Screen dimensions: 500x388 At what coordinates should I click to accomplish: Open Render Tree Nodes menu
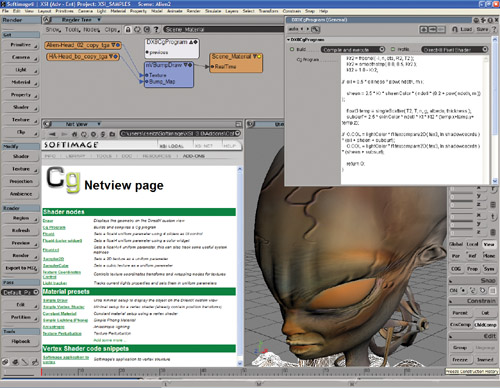[91, 30]
